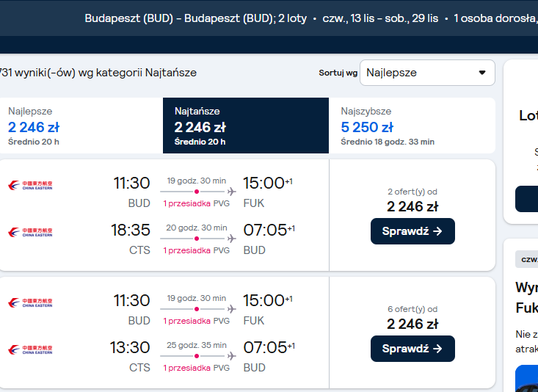Click China Eastern logo of 13:30 CTS flight

click(30, 349)
